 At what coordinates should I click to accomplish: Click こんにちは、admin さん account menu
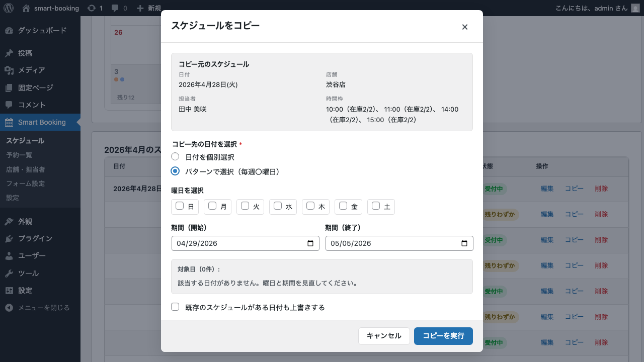point(598,8)
